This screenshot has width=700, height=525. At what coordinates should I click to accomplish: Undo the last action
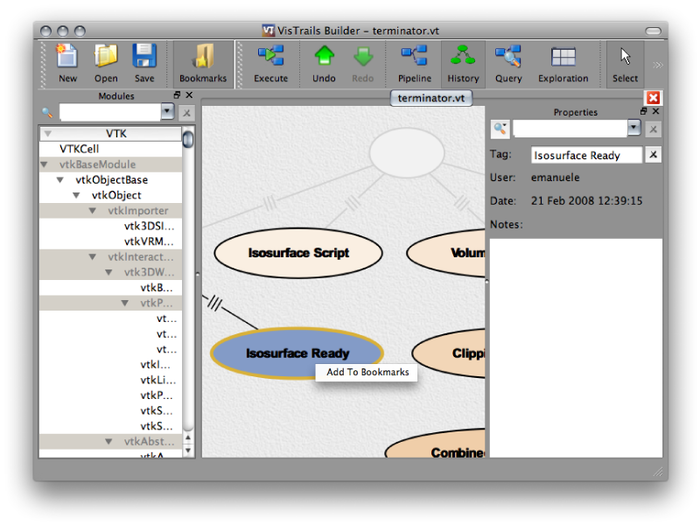(x=324, y=62)
